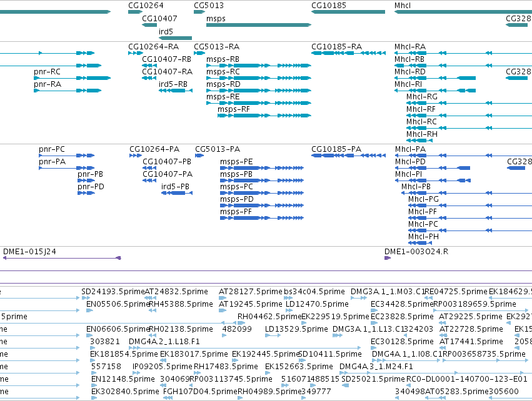Click the 303821 feature label
Viewport: 532px width, 401px height.
[x=105, y=342]
